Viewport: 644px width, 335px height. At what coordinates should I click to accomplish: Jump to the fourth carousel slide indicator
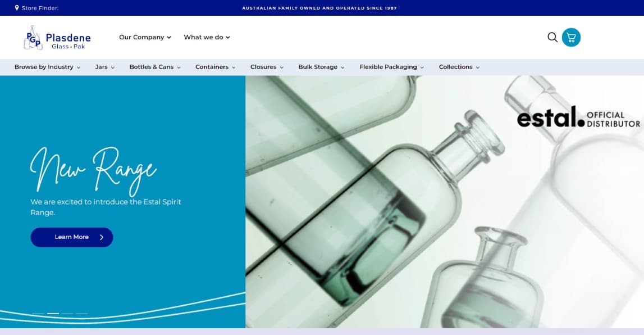pos(82,313)
